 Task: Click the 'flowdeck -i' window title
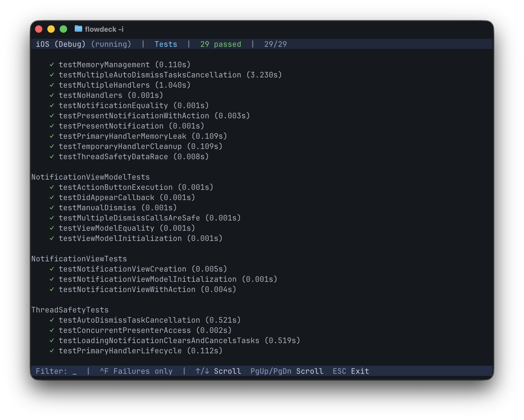tap(104, 29)
